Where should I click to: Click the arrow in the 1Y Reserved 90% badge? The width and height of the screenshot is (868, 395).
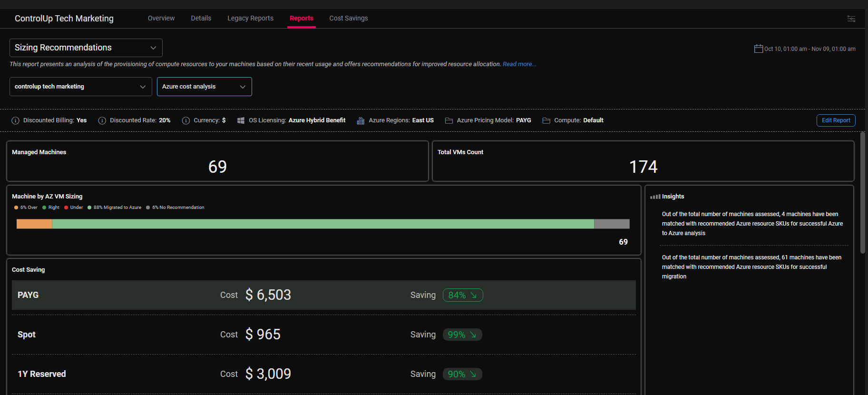(473, 374)
